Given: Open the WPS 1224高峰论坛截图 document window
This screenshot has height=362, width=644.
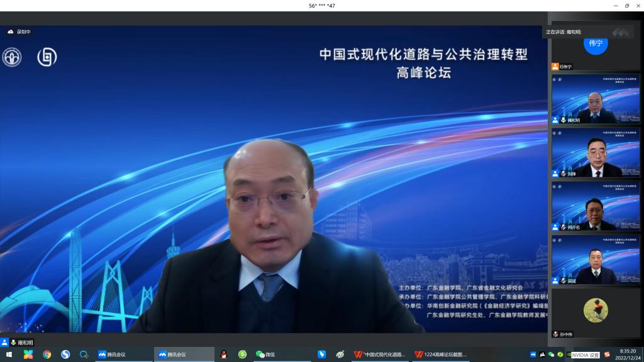Looking at the screenshot, I should (x=441, y=354).
